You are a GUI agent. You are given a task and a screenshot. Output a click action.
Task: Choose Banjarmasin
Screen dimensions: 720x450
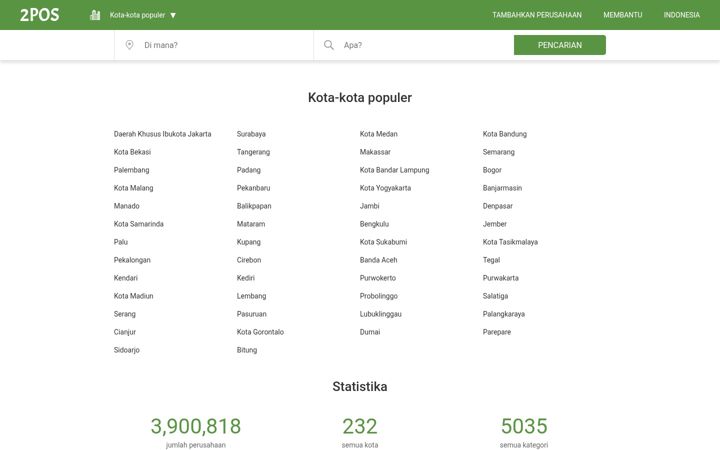502,188
